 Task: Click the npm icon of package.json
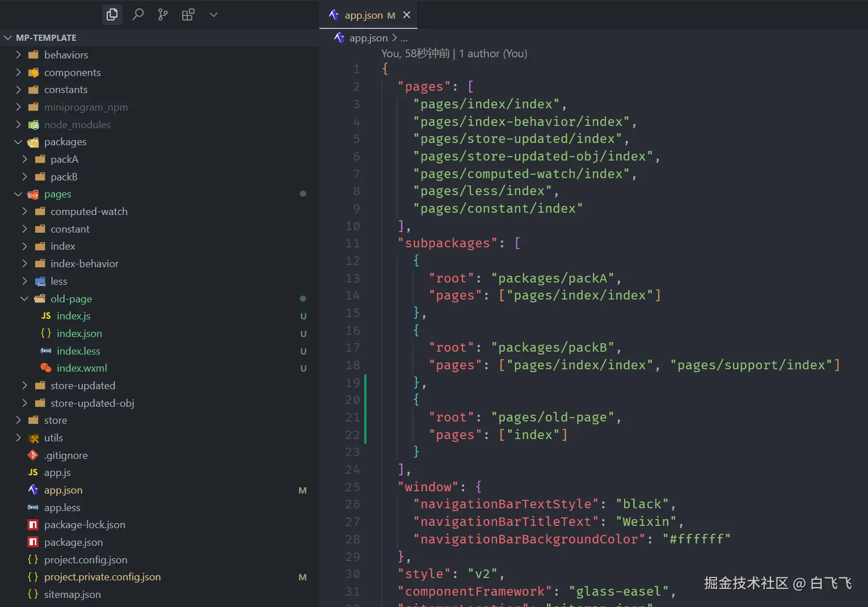click(x=33, y=542)
